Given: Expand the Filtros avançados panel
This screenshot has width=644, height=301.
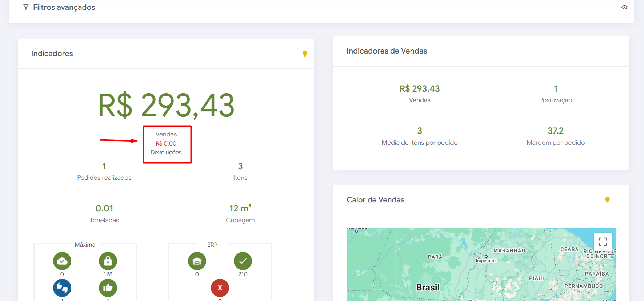Looking at the screenshot, I should [64, 7].
